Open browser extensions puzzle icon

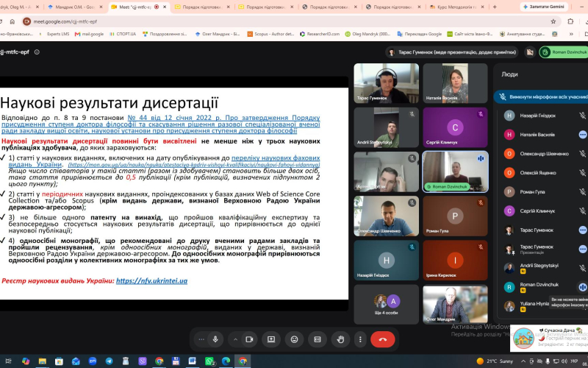click(570, 21)
